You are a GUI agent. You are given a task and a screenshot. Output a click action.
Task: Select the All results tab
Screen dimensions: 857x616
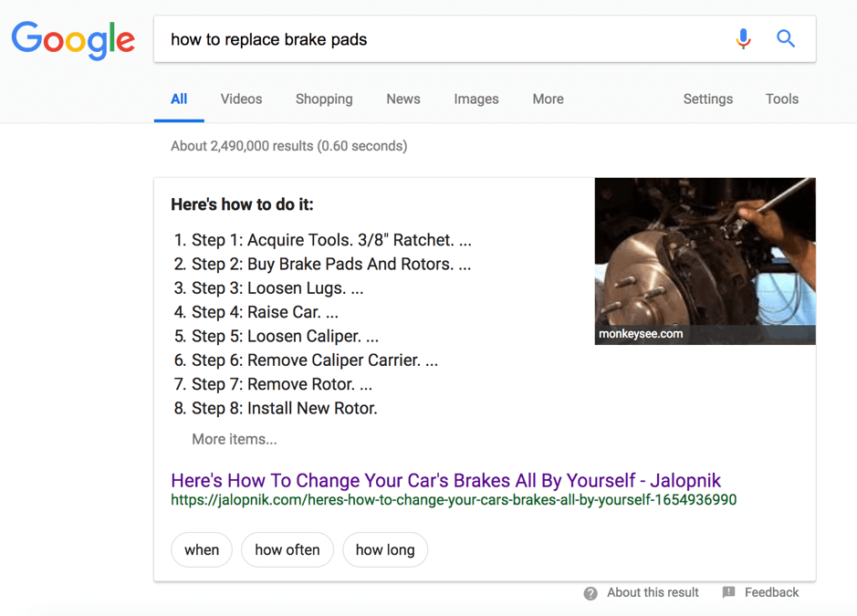pos(179,99)
